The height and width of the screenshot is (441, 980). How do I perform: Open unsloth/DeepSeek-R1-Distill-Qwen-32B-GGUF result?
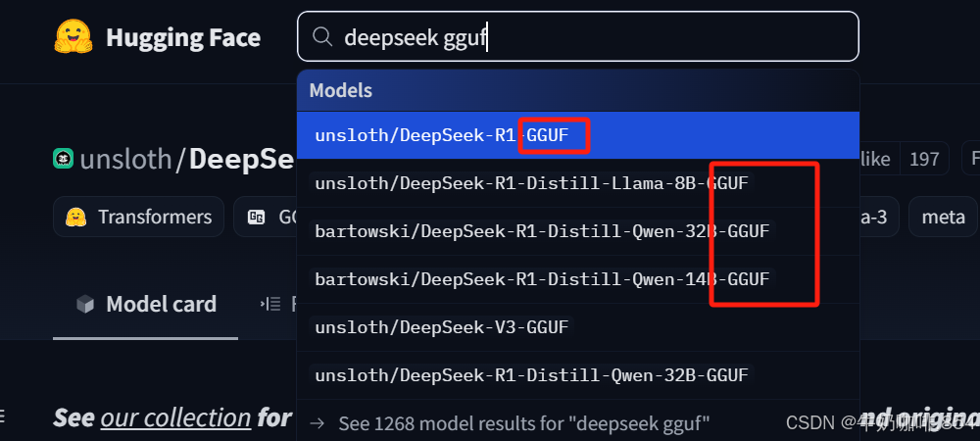click(578, 374)
